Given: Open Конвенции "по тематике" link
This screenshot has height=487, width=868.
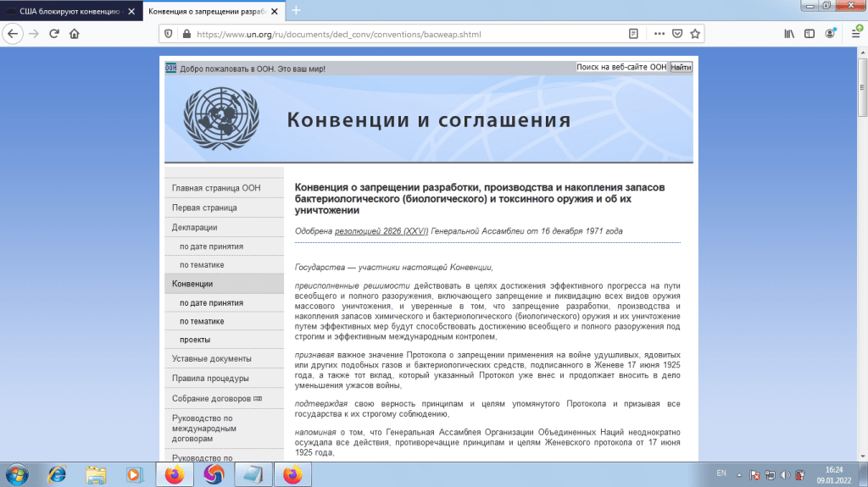Looking at the screenshot, I should click(202, 321).
